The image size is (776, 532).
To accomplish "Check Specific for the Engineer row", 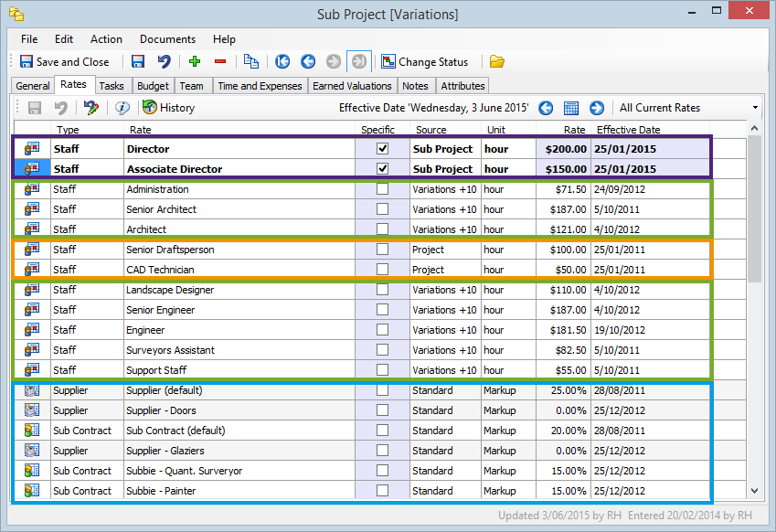I will (382, 330).
